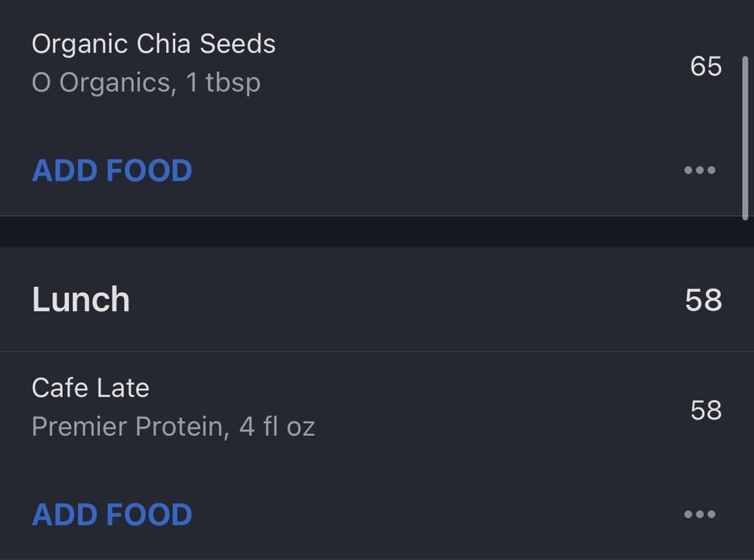Tap the word 'Seeds' in the chia entry title

pos(237,44)
